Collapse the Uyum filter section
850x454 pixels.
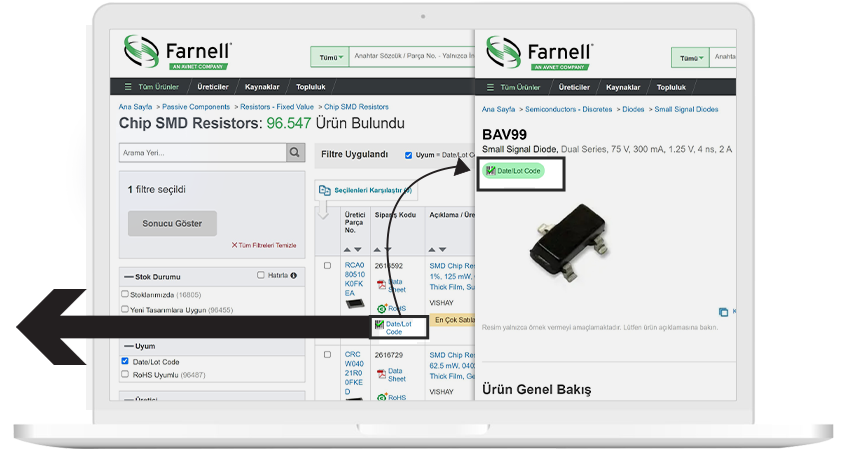(x=128, y=346)
